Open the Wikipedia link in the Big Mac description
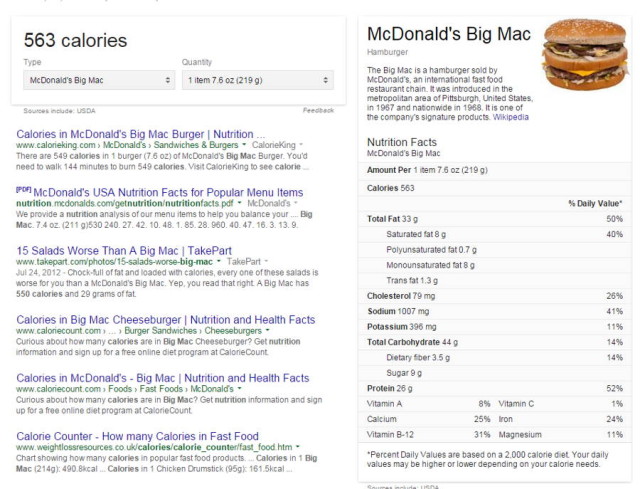This screenshot has height=489, width=640. [x=511, y=117]
